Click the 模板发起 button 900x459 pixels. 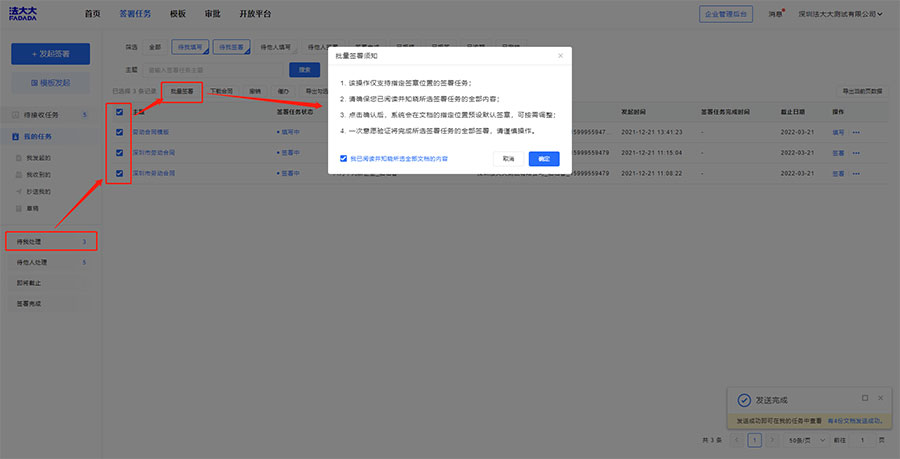pos(51,83)
